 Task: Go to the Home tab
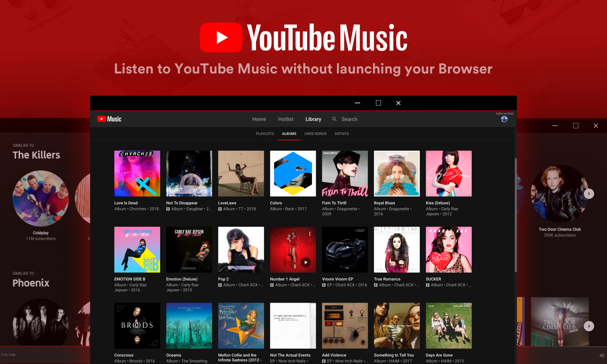259,119
